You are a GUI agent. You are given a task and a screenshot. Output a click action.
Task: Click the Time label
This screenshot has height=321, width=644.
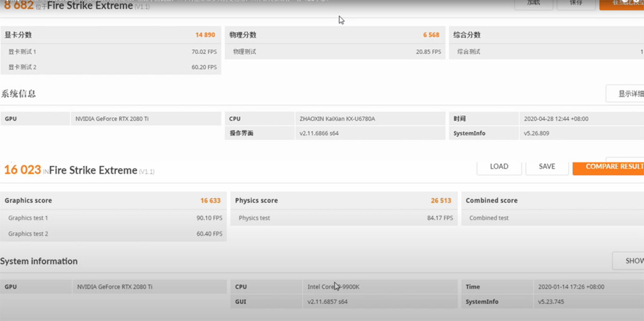(x=473, y=287)
